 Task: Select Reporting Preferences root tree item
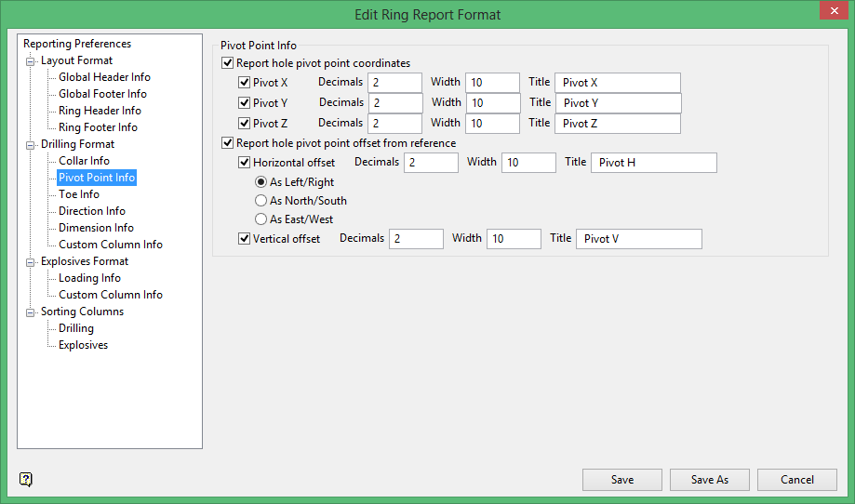point(77,44)
